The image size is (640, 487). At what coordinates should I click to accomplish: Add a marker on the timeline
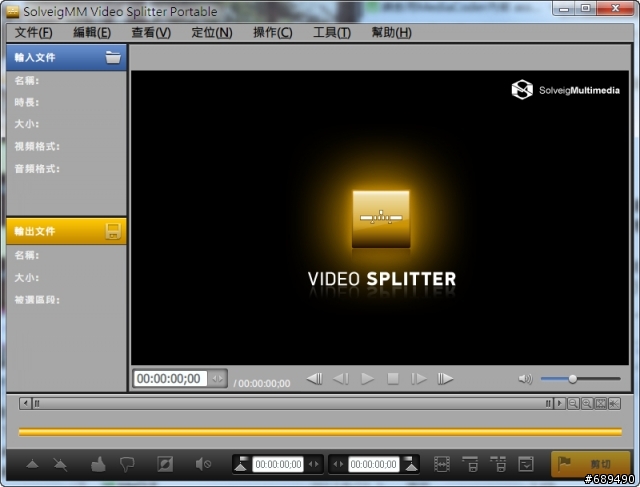32,464
